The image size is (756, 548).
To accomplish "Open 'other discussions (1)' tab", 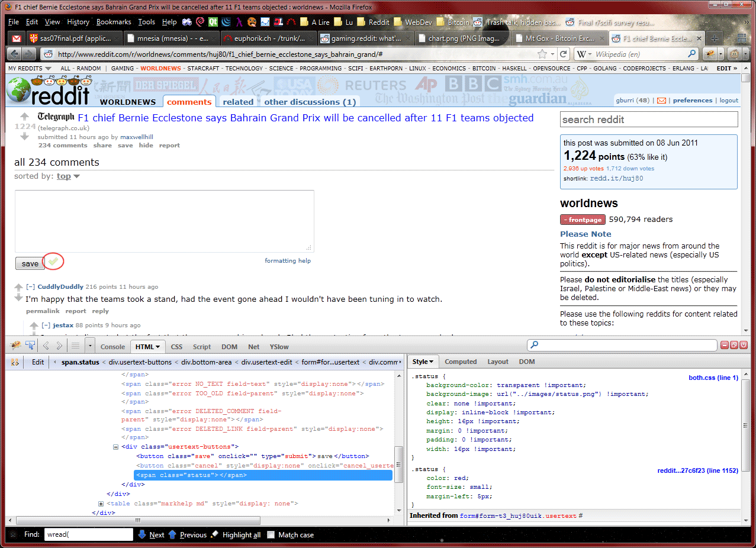I will point(310,102).
